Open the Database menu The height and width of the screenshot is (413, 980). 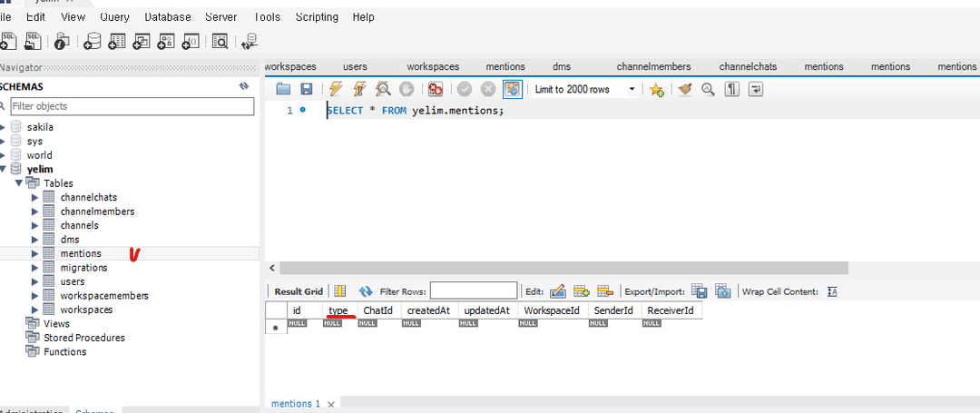pyautogui.click(x=168, y=17)
